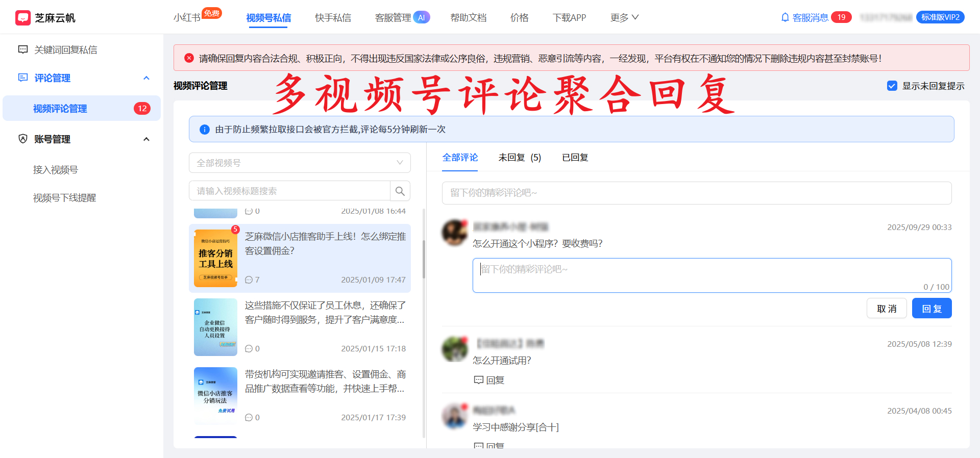980x458 pixels.
Task: Click the reply icon under 怎么开通试用?
Action: pos(478,380)
